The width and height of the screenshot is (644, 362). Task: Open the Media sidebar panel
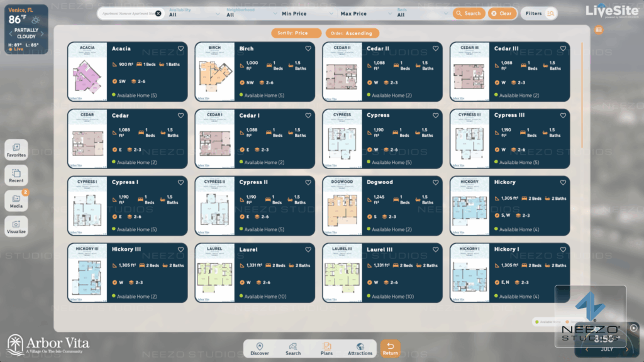coord(16,201)
